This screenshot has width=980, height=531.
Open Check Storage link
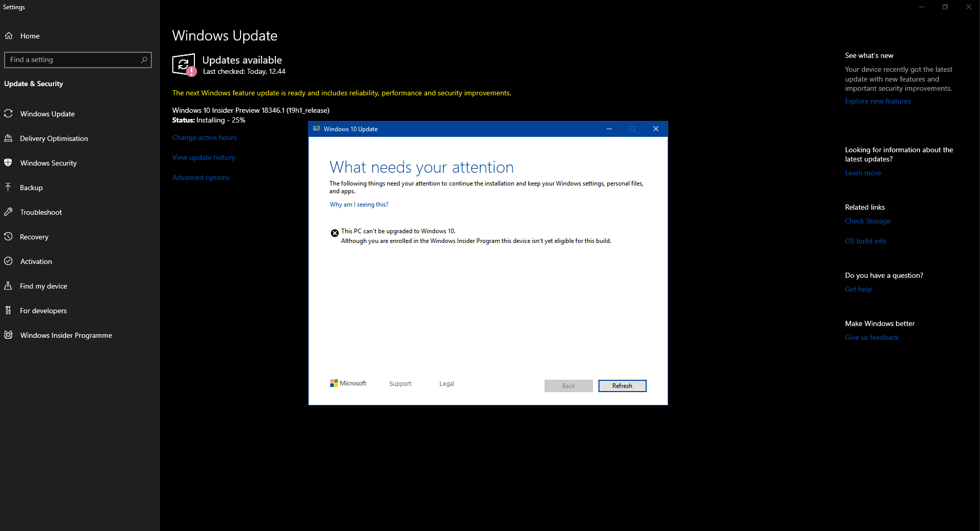pos(868,221)
